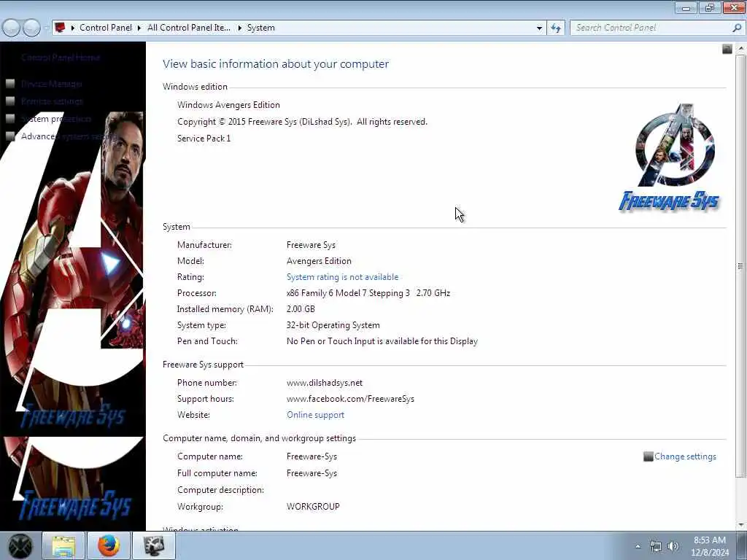Select System breadcrumb

click(260, 28)
